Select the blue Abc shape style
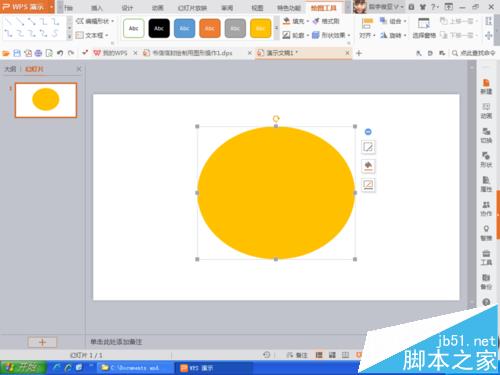 (184, 28)
